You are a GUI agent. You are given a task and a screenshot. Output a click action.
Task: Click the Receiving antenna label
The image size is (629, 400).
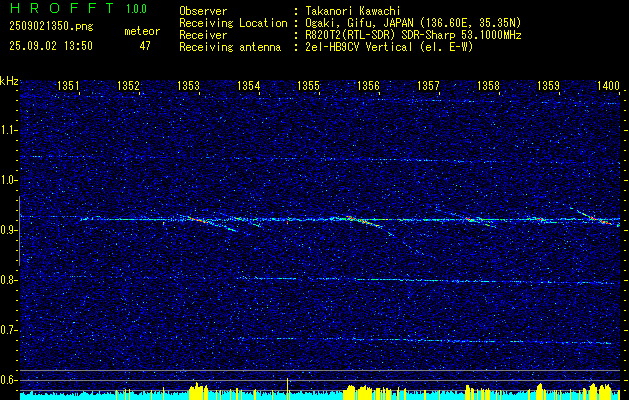(230, 47)
